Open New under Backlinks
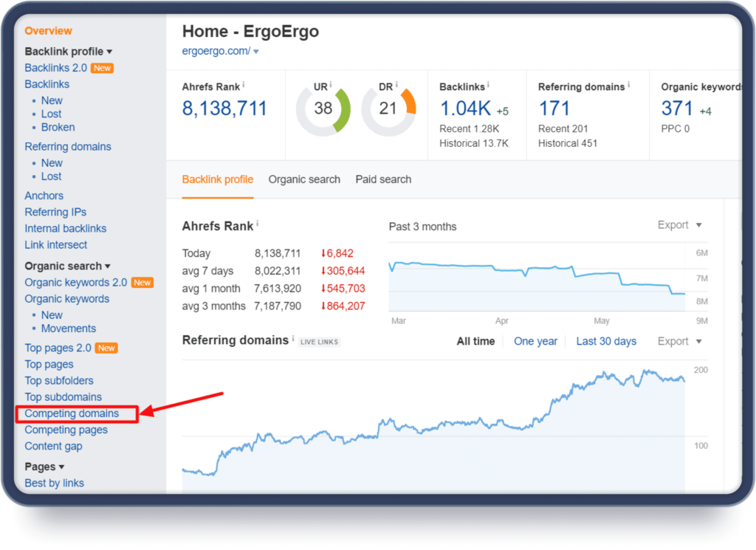 tap(52, 100)
